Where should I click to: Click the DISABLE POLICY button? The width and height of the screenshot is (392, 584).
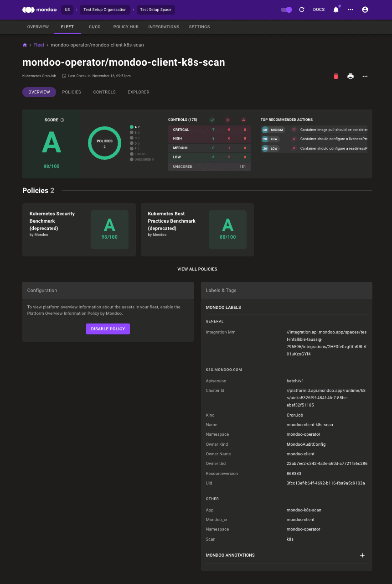click(108, 329)
